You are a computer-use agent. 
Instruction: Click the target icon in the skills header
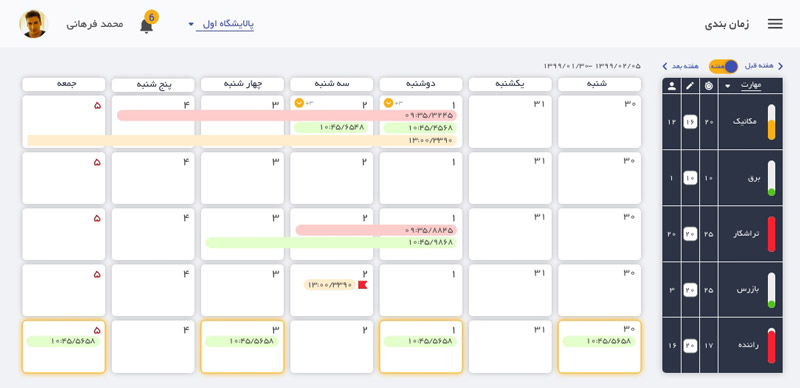point(709,86)
